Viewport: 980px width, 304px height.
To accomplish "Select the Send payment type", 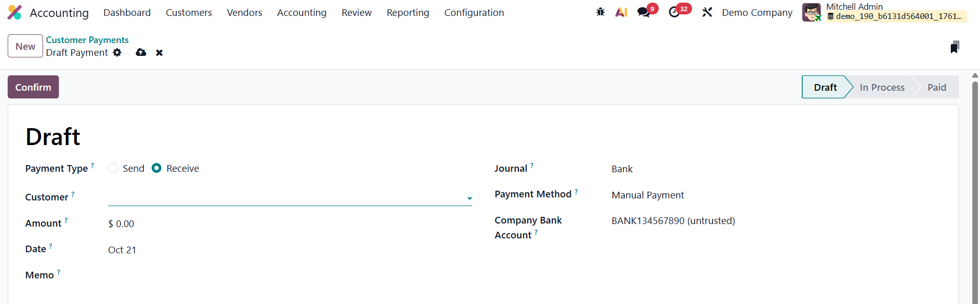I will [113, 168].
